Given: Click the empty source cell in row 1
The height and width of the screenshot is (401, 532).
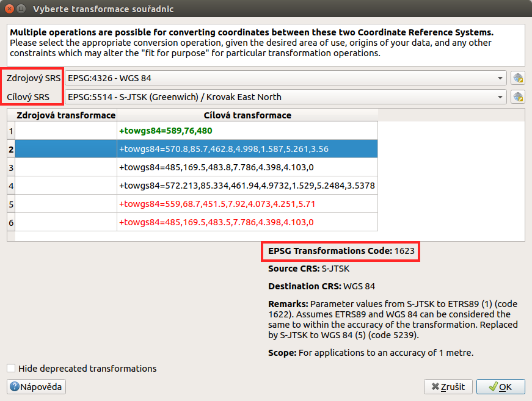Looking at the screenshot, I should click(x=66, y=131).
